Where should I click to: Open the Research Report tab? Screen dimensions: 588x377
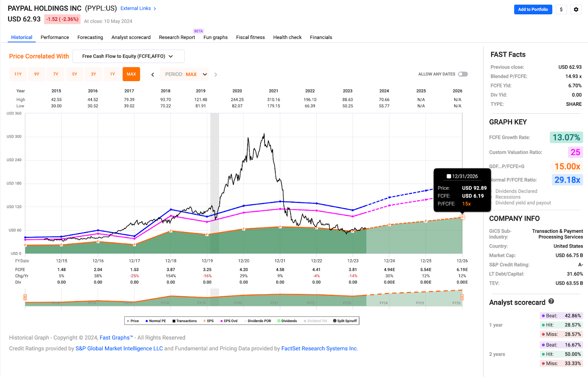177,37
